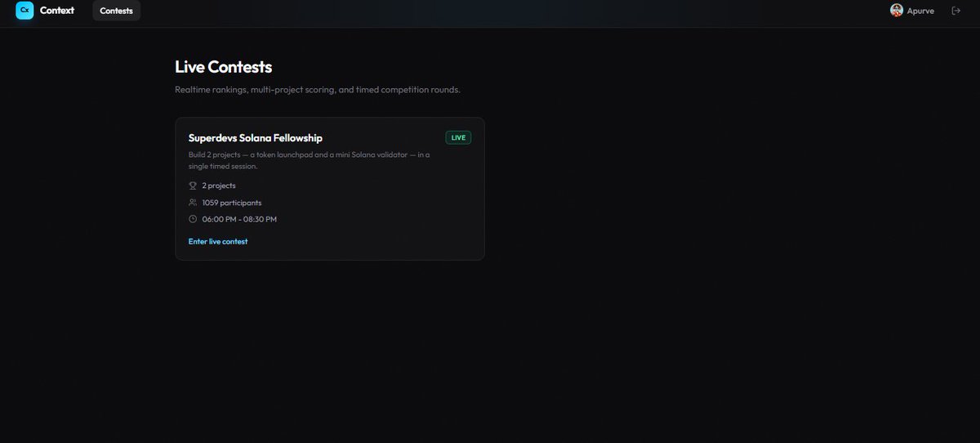Click the Build 2 projects description text

[x=310, y=160]
